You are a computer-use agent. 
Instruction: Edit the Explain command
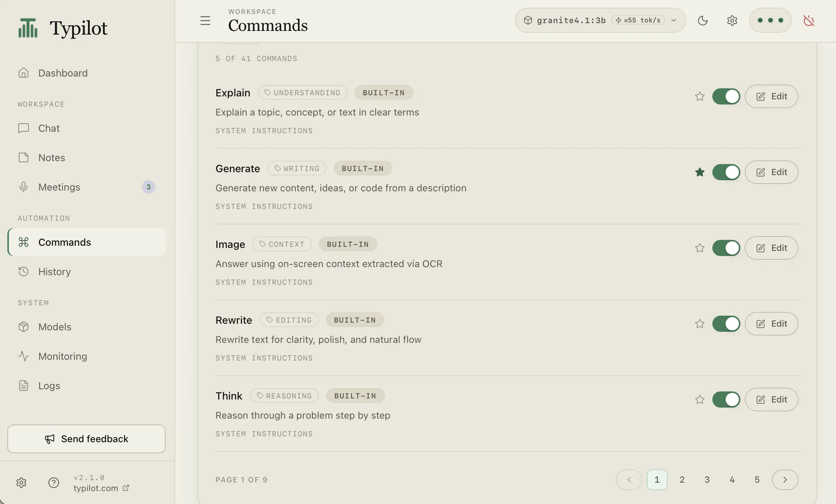click(771, 96)
